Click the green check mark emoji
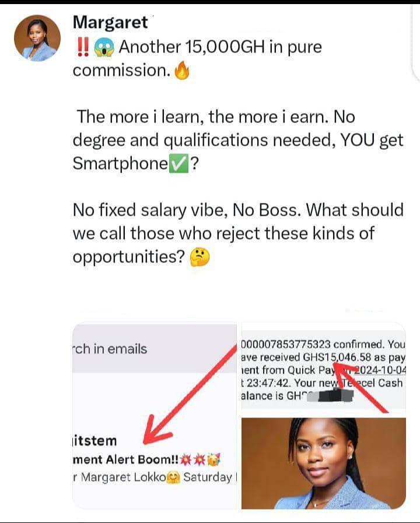Screen dimensions: 420x523 179,163
